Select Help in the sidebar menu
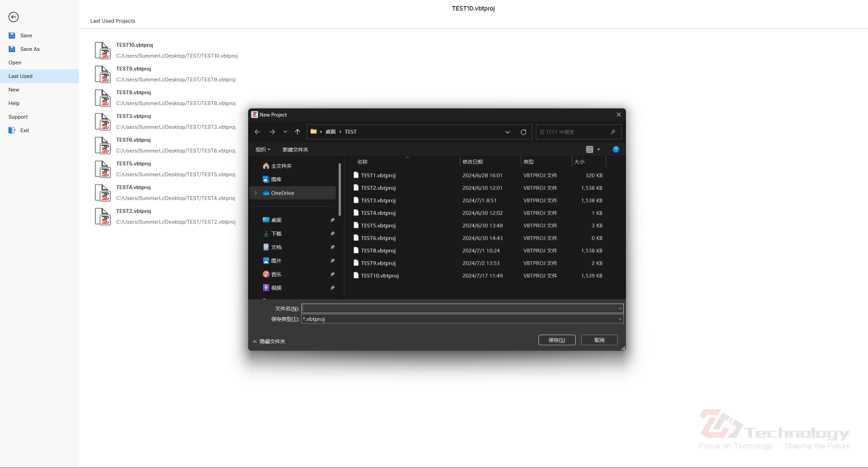 pos(14,103)
